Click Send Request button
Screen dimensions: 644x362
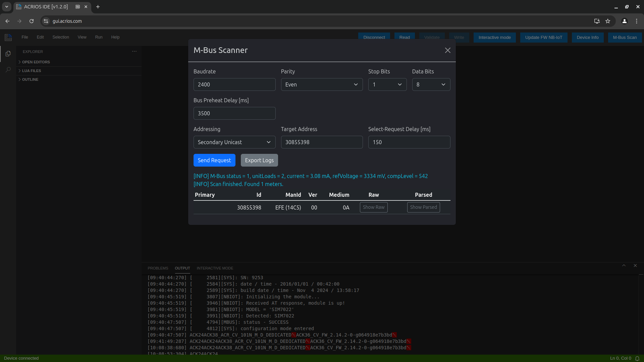coord(214,160)
